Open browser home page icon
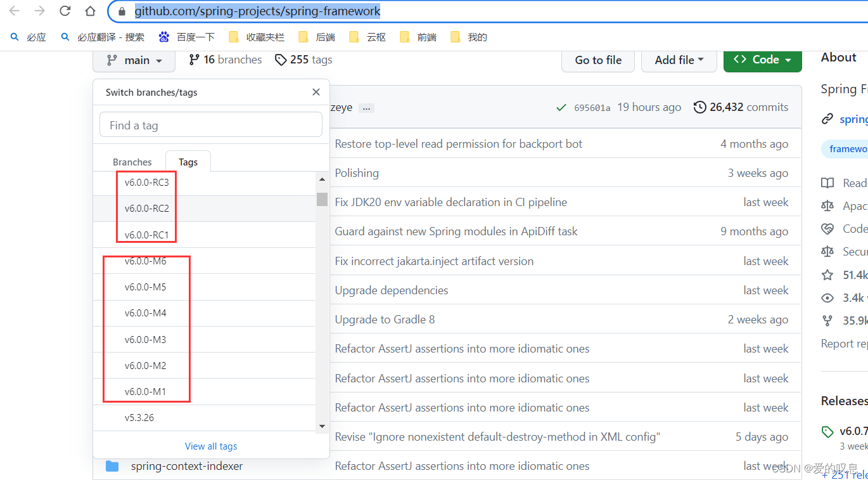The width and height of the screenshot is (868, 480). [90, 11]
